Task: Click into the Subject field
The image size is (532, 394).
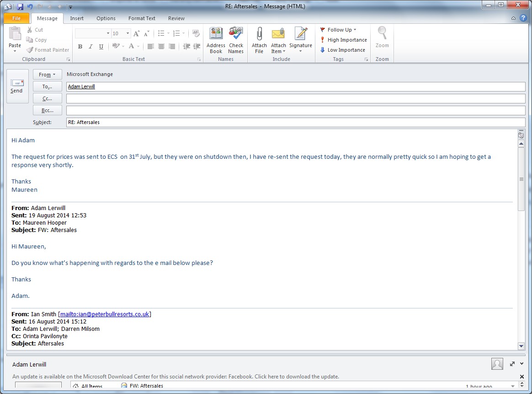Action: [x=295, y=122]
